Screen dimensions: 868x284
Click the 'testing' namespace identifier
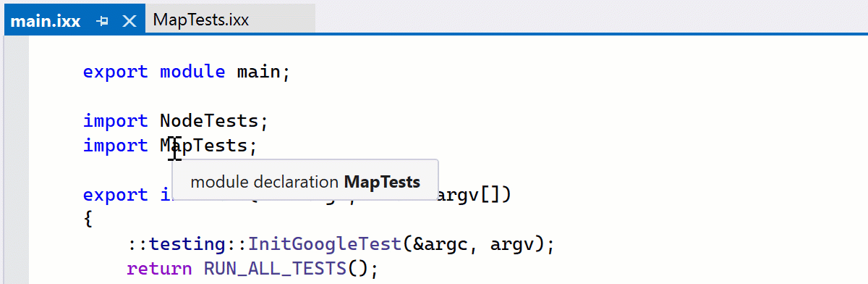187,244
